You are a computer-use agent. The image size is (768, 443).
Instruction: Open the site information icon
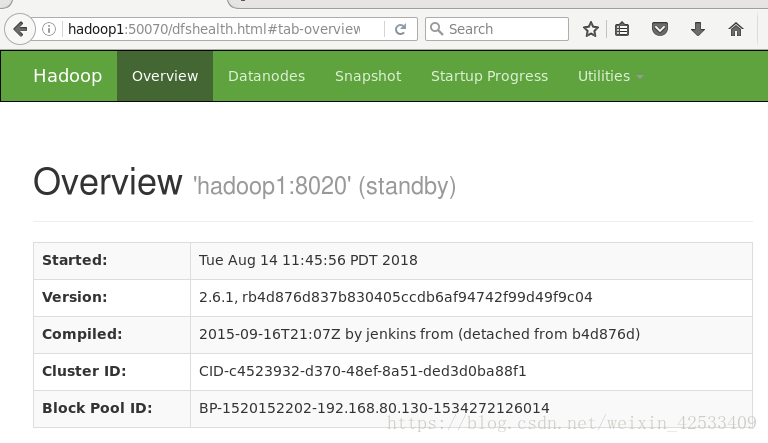[x=48, y=29]
